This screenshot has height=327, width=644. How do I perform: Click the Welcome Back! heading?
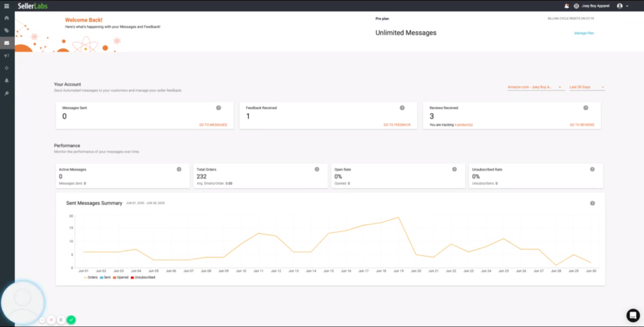tap(84, 19)
